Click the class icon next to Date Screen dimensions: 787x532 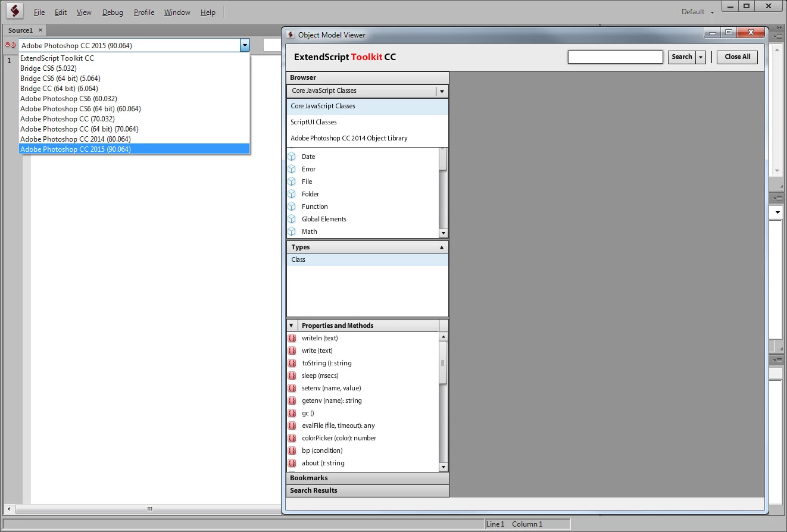292,157
